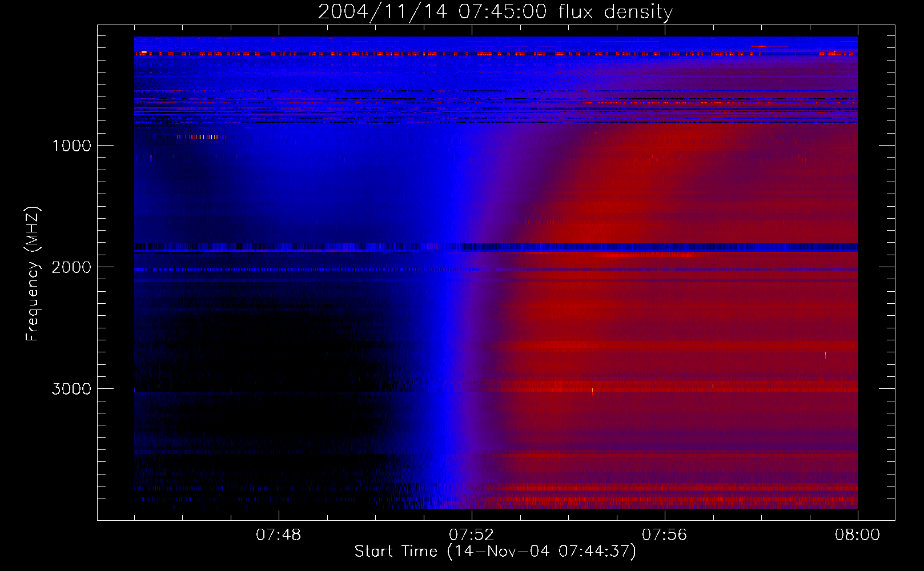924x571 pixels.
Task: Click the 1000 frequency tick label
Action: (x=71, y=146)
